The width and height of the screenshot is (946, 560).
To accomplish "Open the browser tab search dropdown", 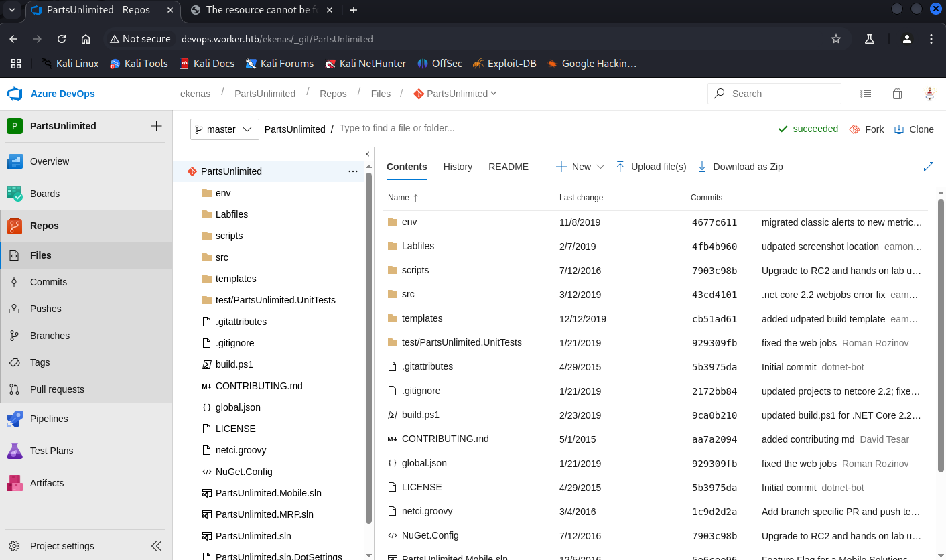I will pyautogui.click(x=12, y=10).
